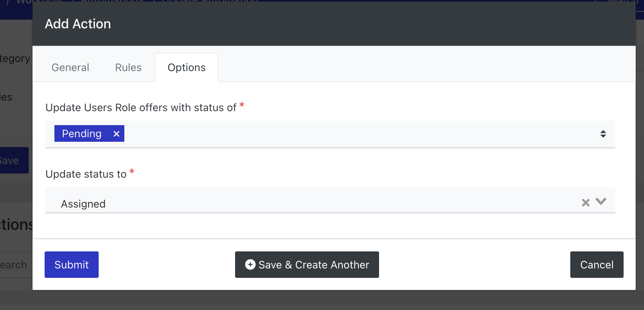Select the Options tab
This screenshot has height=310, width=644.
[187, 68]
